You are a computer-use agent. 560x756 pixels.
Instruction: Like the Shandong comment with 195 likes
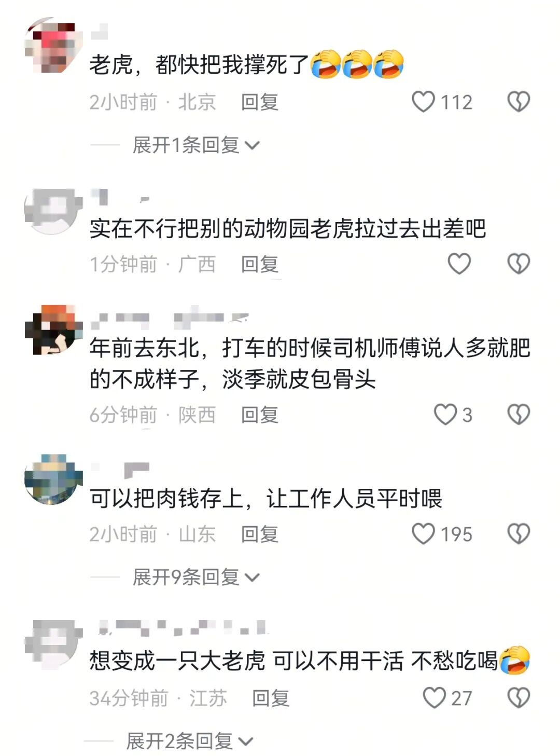click(x=423, y=534)
